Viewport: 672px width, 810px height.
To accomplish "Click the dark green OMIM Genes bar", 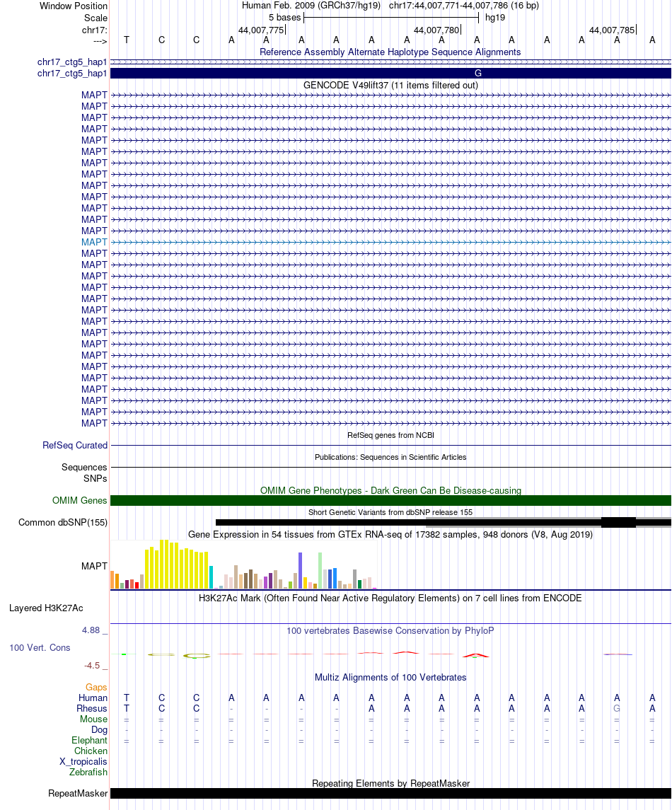I will click(391, 501).
